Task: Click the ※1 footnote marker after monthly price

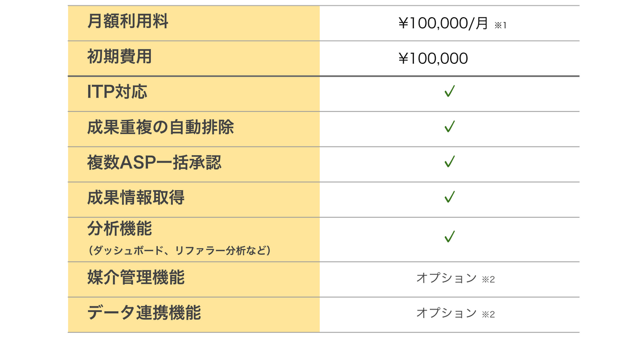Action: pyautogui.click(x=500, y=25)
